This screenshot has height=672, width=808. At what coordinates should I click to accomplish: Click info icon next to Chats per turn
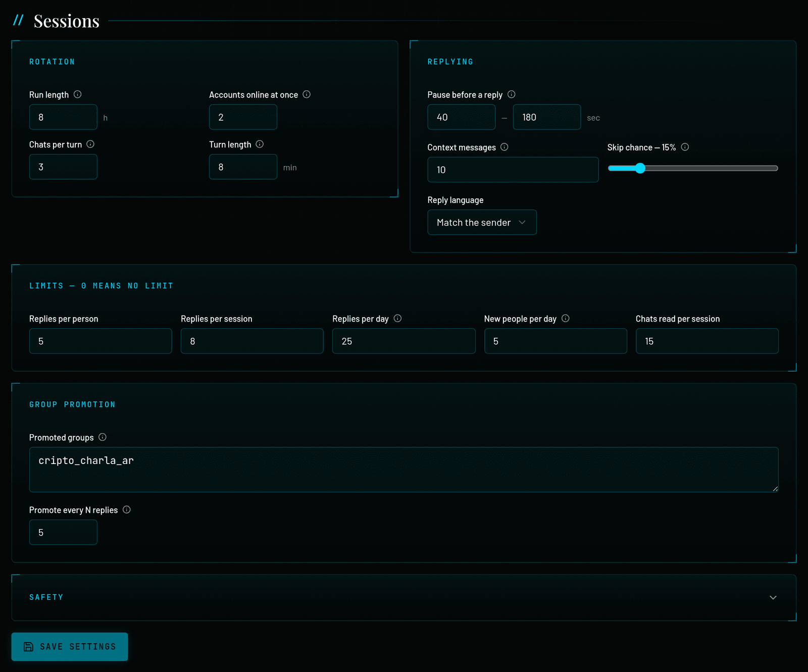(90, 144)
